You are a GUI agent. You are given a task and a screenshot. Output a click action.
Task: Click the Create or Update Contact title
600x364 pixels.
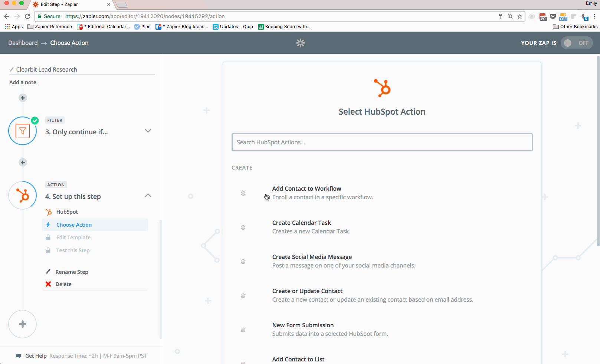(x=307, y=291)
